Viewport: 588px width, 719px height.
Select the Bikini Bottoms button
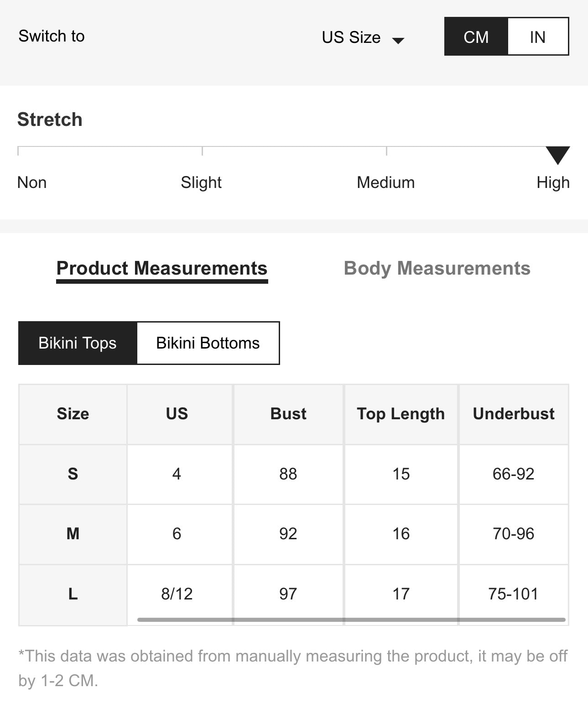click(x=208, y=343)
